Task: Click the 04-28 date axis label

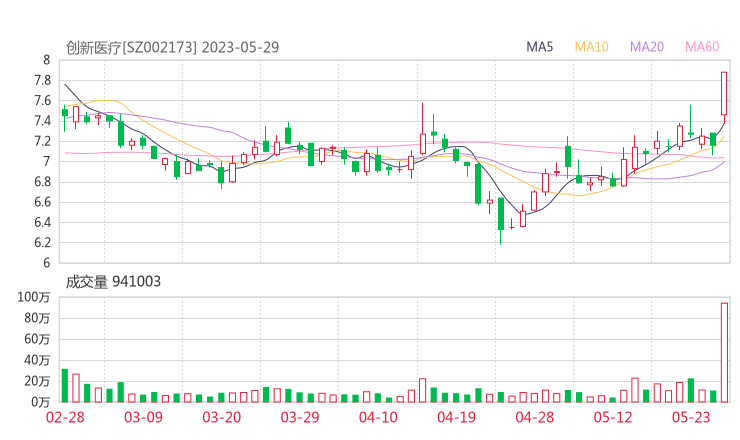Action: pyautogui.click(x=535, y=417)
